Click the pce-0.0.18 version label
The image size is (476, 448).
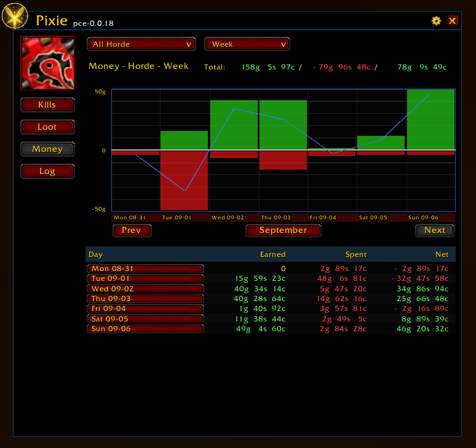(x=93, y=23)
